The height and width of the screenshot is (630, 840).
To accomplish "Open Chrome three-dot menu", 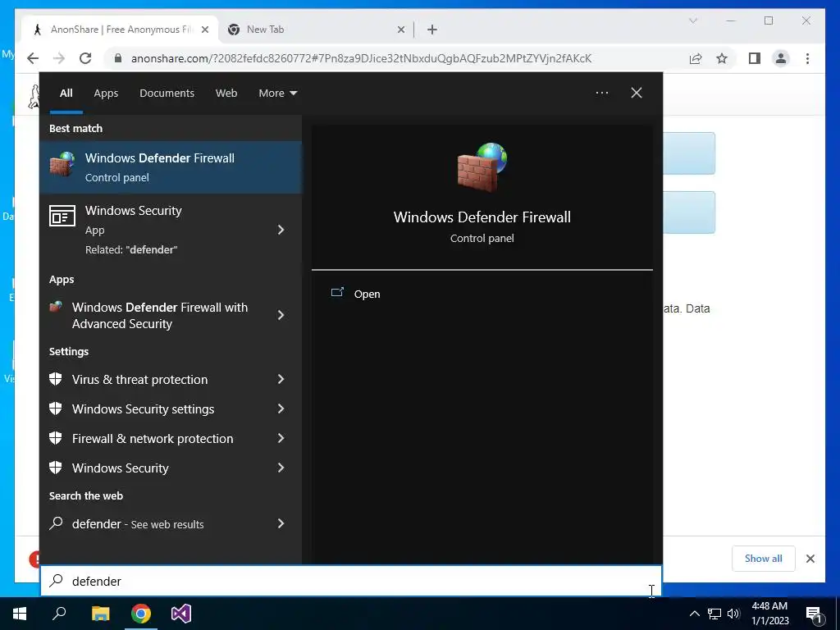I will point(807,58).
